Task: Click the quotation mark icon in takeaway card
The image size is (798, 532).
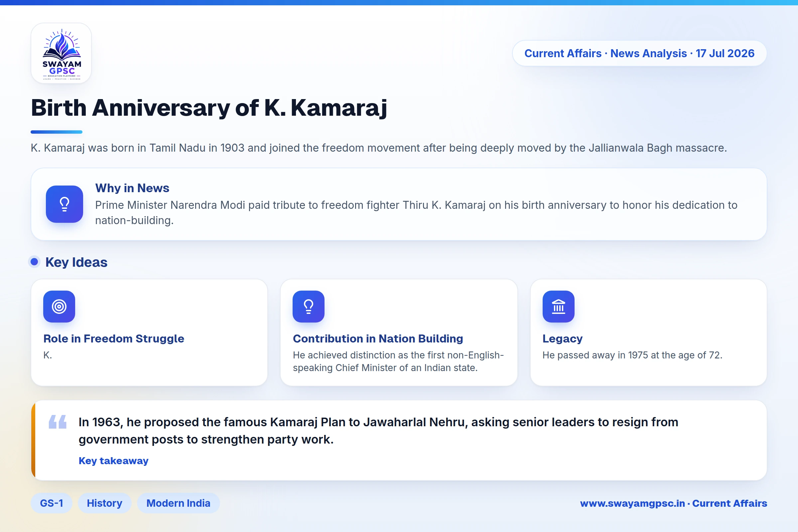Action: pos(57,422)
